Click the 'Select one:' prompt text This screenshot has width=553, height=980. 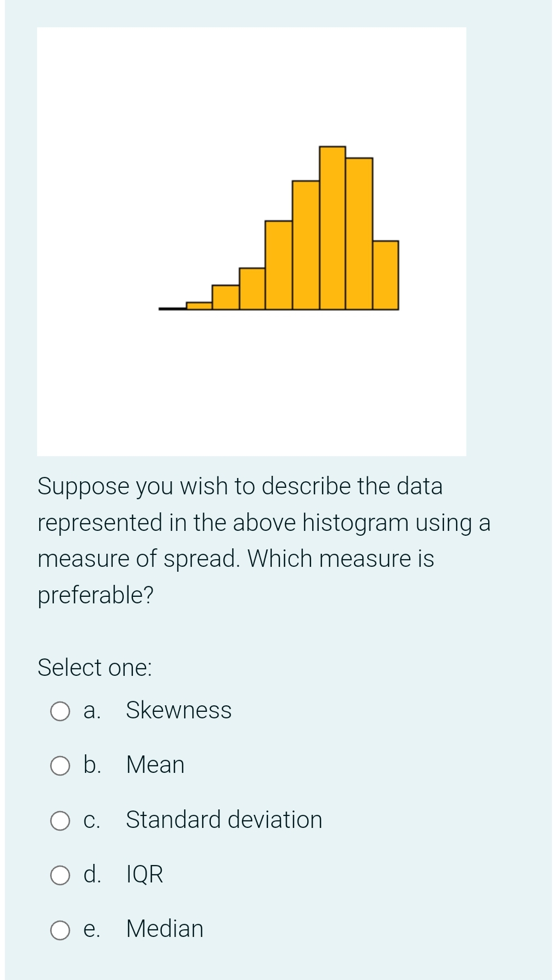95,668
